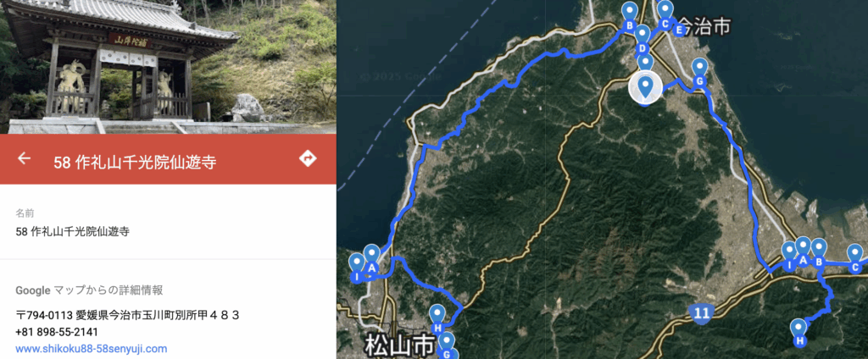Call the phone number +81 898-55-2141
Image resolution: width=868 pixels, height=359 pixels.
[x=57, y=333]
